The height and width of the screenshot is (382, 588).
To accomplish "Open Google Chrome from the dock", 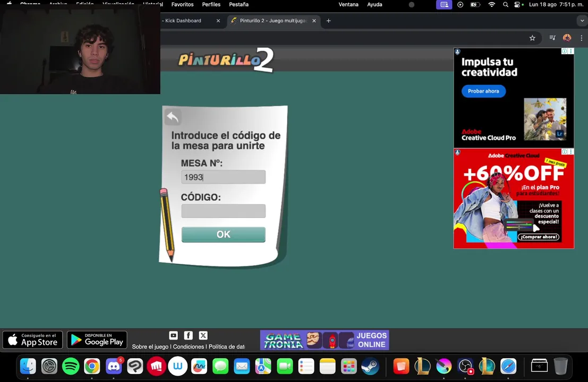I will click(x=92, y=366).
